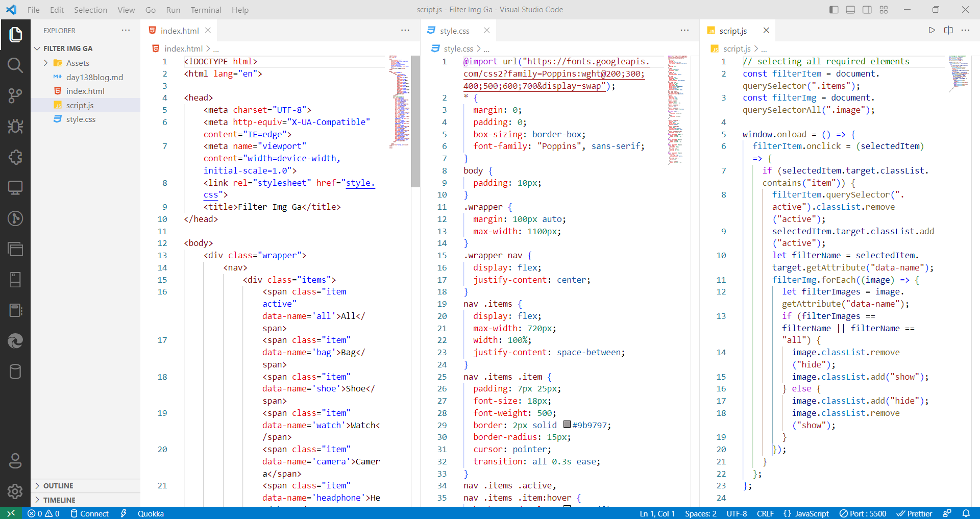Open the Accounts menu icon
The height and width of the screenshot is (519, 980).
15,461
